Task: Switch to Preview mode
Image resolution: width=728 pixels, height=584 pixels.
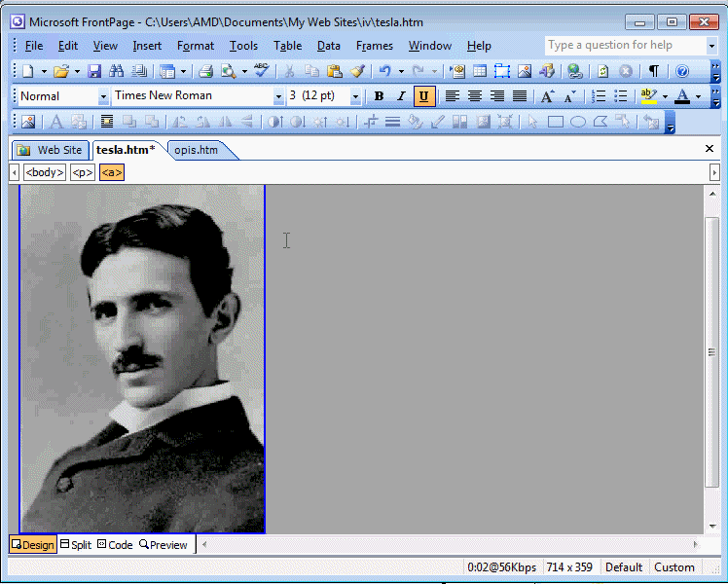Action: click(x=164, y=545)
